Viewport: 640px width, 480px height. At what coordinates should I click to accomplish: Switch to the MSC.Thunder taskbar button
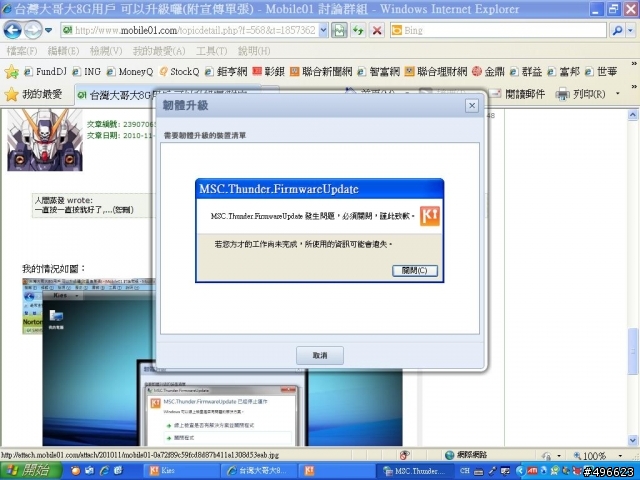416,471
